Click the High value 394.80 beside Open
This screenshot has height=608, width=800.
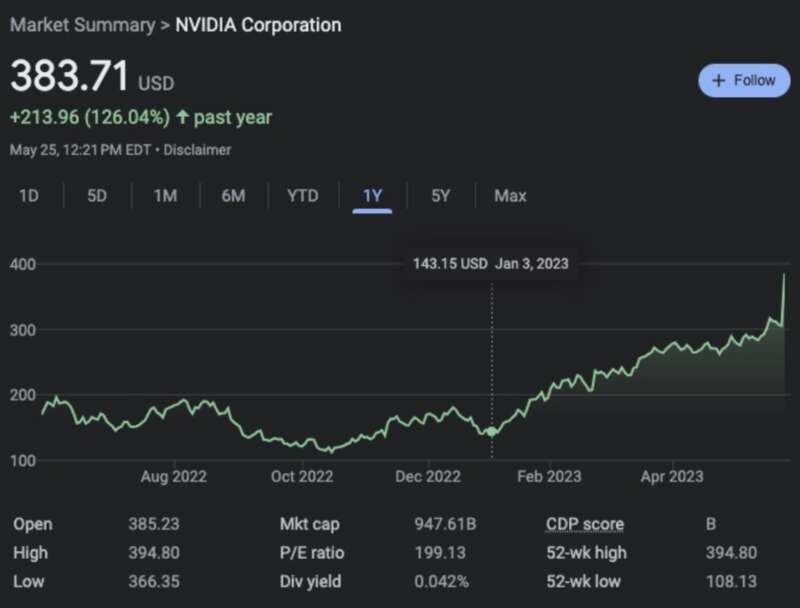(x=154, y=552)
